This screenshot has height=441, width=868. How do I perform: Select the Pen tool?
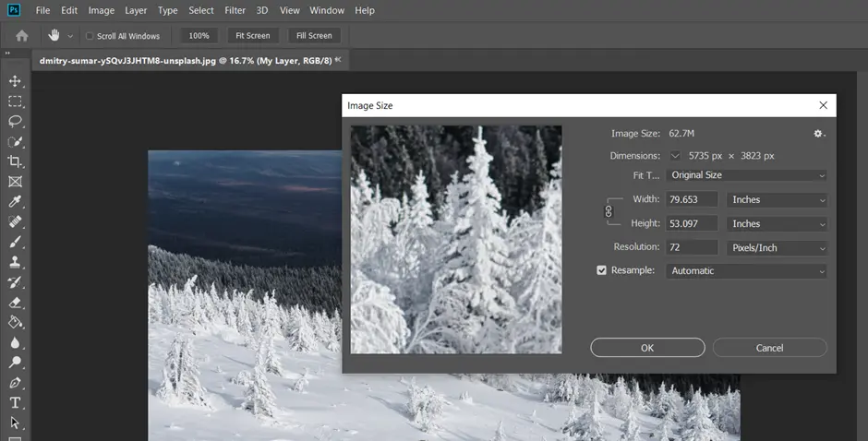click(15, 382)
